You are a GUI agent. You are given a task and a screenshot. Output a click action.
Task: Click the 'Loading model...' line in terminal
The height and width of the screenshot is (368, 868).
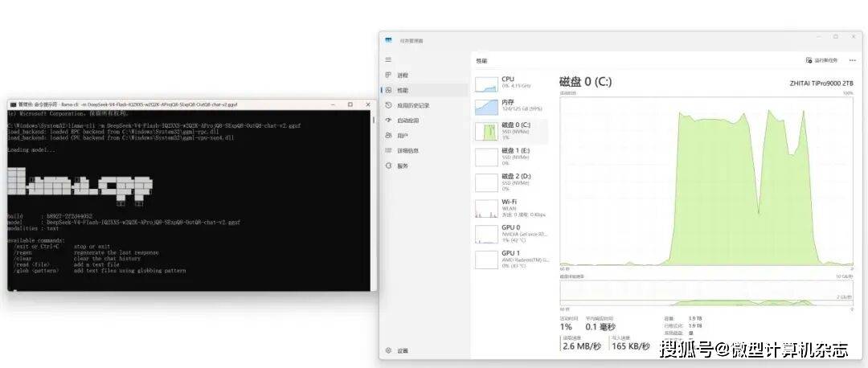tap(31, 150)
